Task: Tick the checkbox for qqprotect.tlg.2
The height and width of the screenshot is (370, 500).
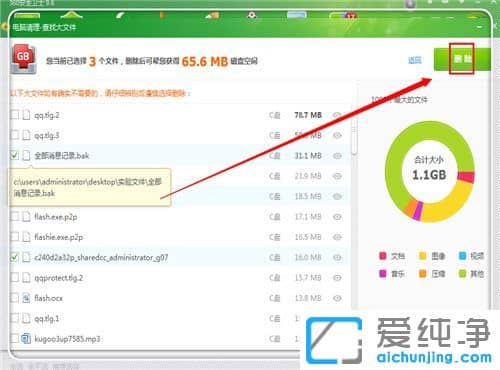Action: [x=14, y=277]
